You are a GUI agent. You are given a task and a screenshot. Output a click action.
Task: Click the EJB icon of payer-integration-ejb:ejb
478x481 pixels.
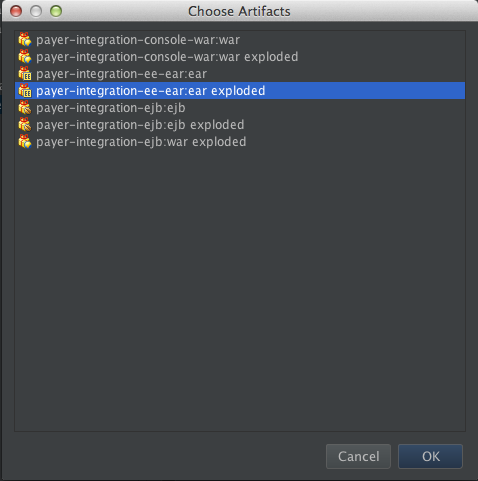tap(25, 108)
